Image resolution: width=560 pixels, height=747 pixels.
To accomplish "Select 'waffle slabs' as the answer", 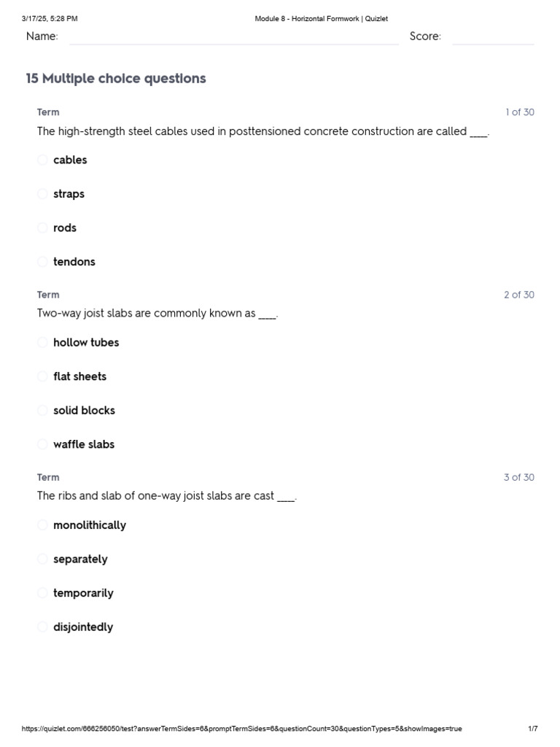I will (x=43, y=444).
